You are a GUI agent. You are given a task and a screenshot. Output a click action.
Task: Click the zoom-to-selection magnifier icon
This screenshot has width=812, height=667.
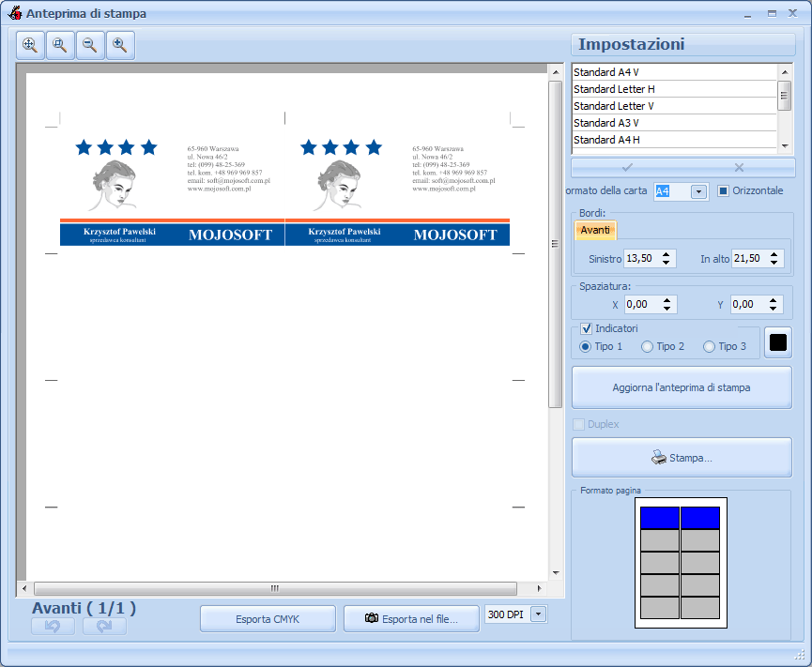(x=60, y=46)
